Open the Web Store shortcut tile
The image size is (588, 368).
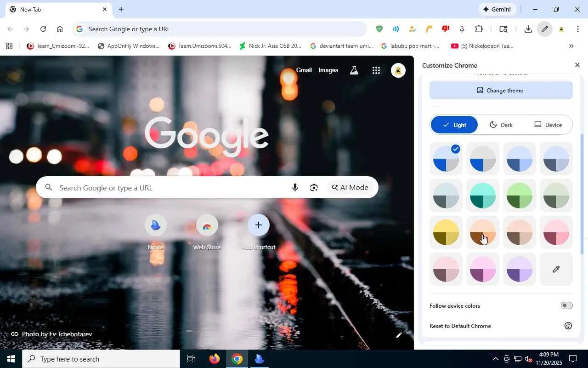207,232
